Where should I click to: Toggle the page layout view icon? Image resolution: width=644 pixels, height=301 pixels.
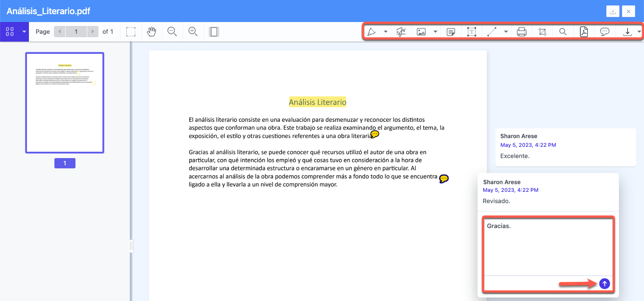pyautogui.click(x=214, y=32)
